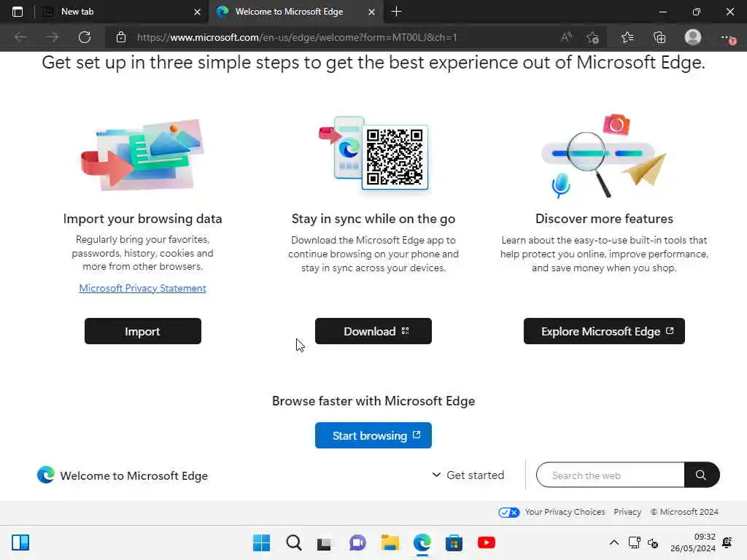Show hidden system tray icons
747x560 pixels.
pyautogui.click(x=614, y=542)
